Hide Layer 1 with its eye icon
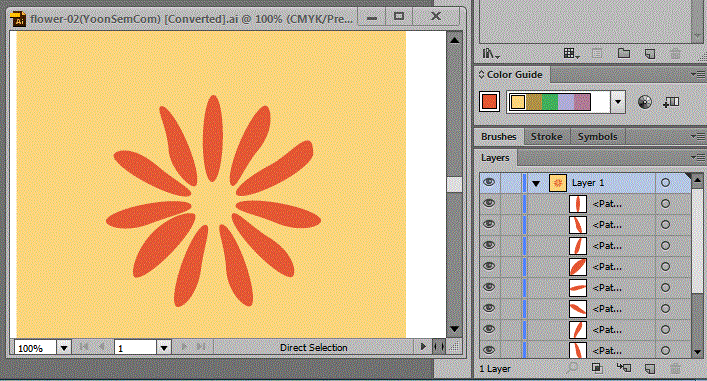Screen dimensions: 707x381 pos(489,182)
